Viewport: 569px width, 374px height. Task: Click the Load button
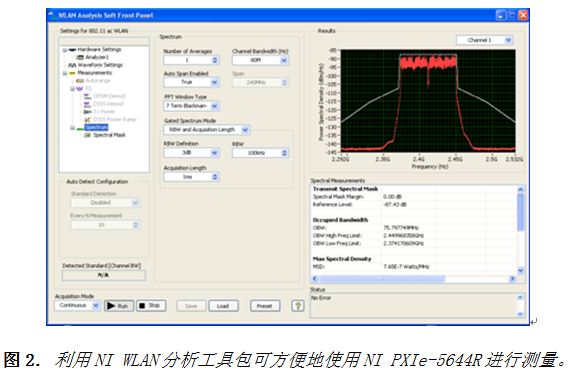223,306
